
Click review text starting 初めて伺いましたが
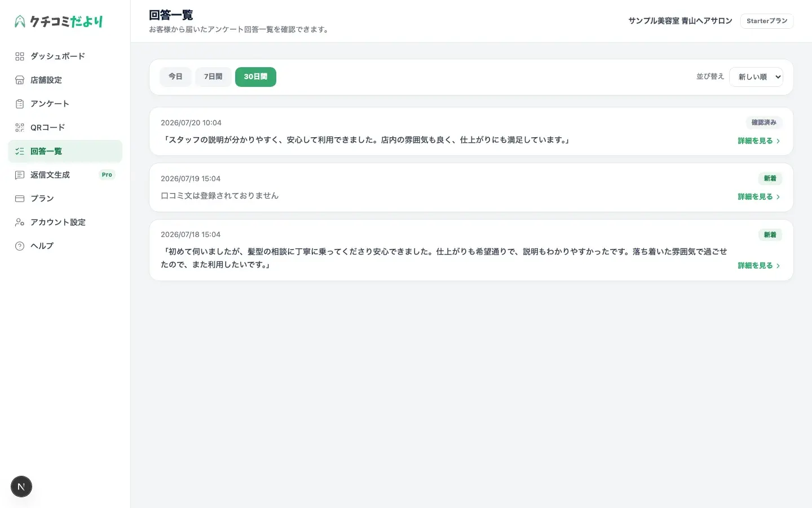(x=444, y=258)
